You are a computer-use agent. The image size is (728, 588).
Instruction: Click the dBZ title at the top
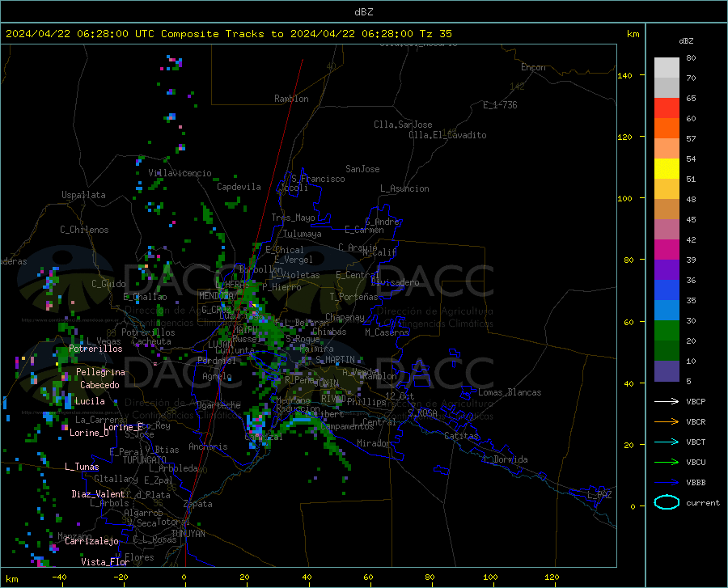click(x=363, y=12)
